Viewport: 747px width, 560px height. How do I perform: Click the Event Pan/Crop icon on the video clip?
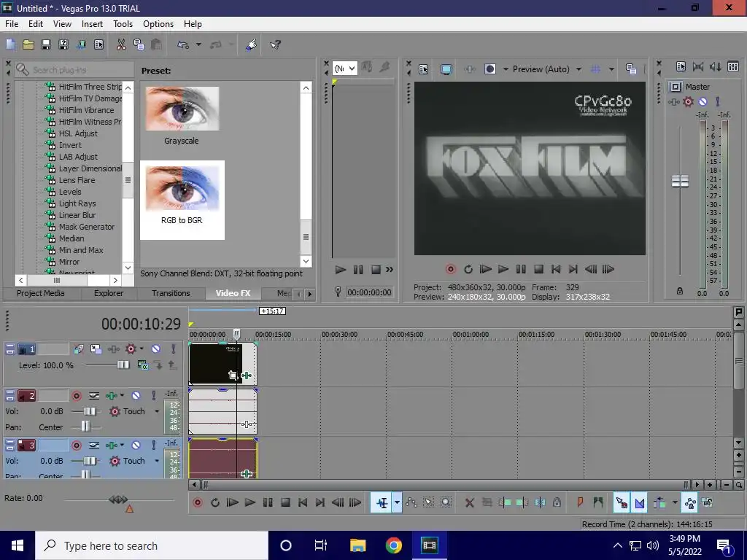232,376
